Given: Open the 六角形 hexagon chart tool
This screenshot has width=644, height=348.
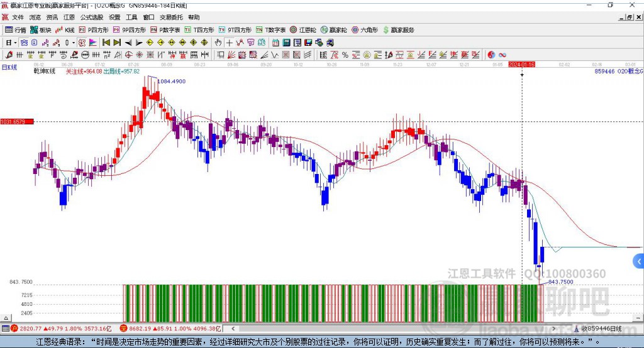Looking at the screenshot, I should click(x=365, y=30).
